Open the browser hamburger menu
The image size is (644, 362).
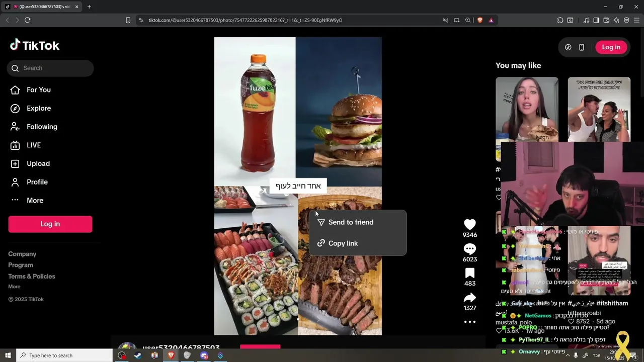coord(637,20)
